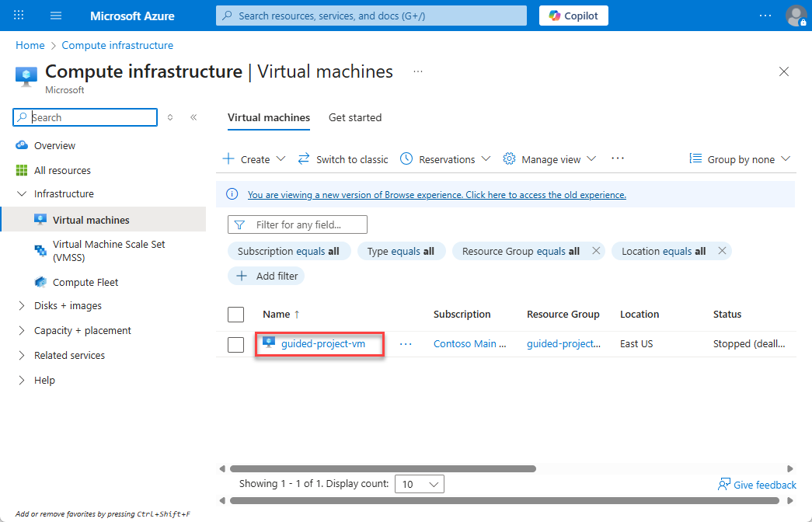This screenshot has height=522, width=812.
Task: Collapse the sidebar with double chevron
Action: coord(193,117)
